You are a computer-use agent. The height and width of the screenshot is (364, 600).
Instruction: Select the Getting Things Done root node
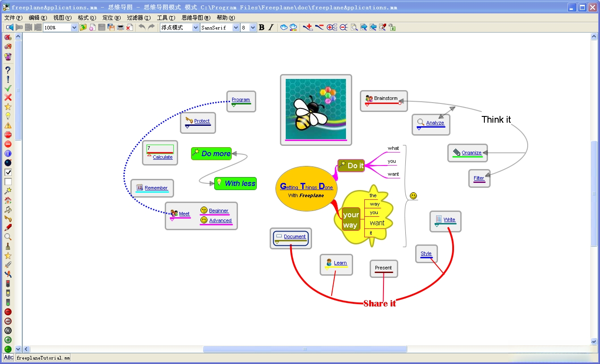tap(306, 189)
